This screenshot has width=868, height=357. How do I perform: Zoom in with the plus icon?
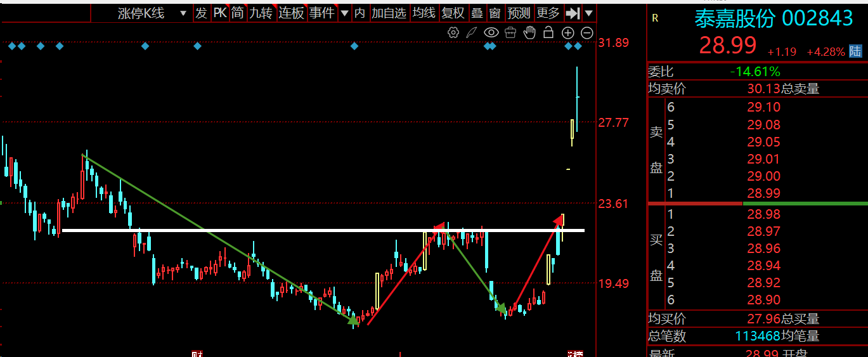[568, 32]
